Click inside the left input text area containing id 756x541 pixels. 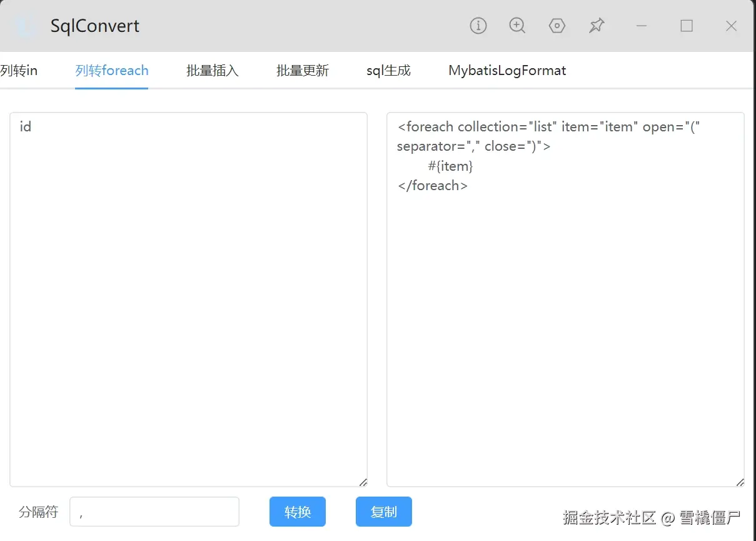(x=188, y=300)
